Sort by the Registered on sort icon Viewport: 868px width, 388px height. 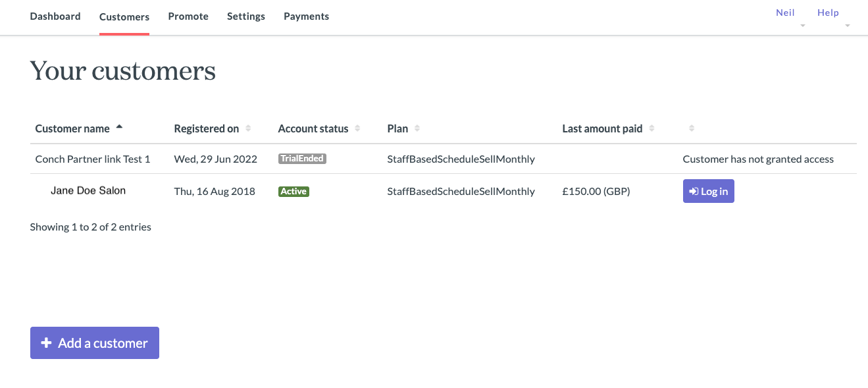[x=248, y=128]
